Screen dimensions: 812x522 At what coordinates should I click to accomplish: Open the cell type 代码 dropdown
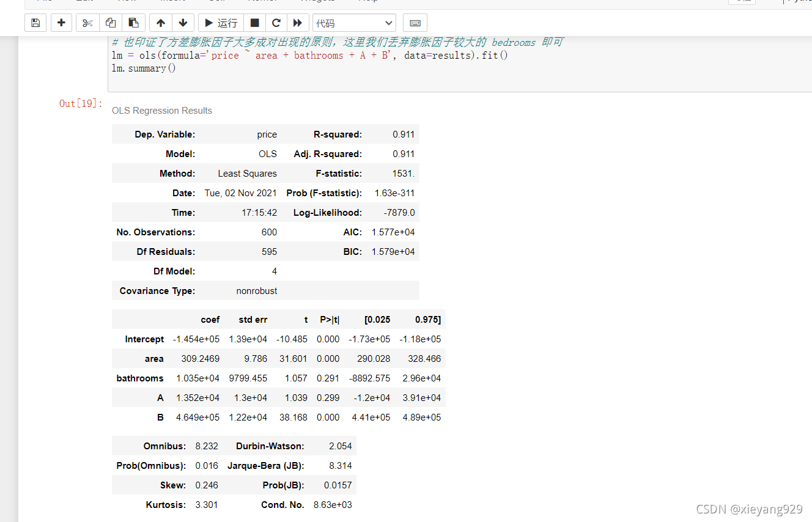(354, 23)
